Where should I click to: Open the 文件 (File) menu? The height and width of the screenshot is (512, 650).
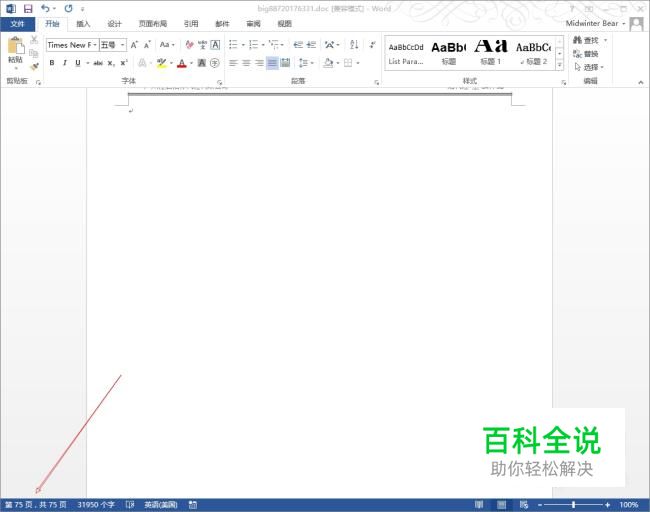17,23
